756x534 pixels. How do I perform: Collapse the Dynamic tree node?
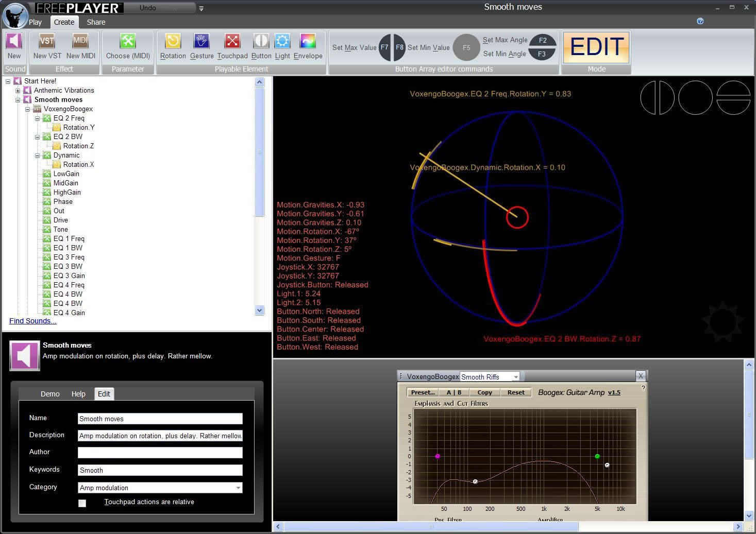coord(38,156)
